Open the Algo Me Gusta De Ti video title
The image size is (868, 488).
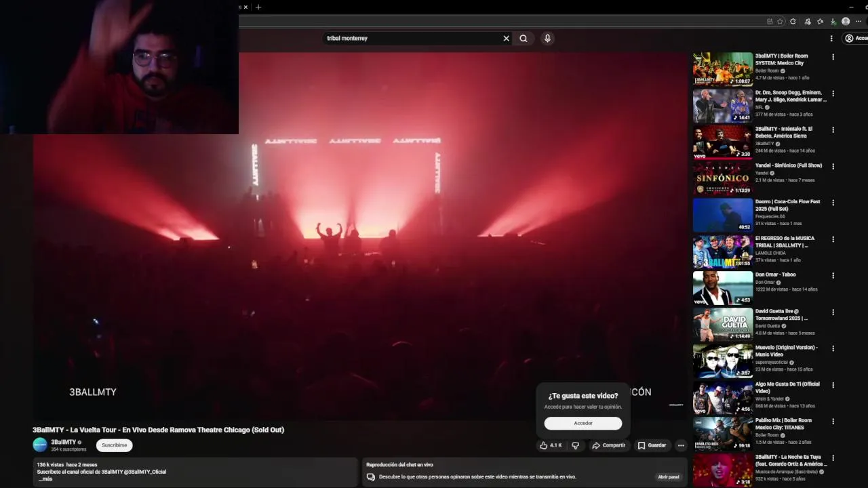[788, 388]
